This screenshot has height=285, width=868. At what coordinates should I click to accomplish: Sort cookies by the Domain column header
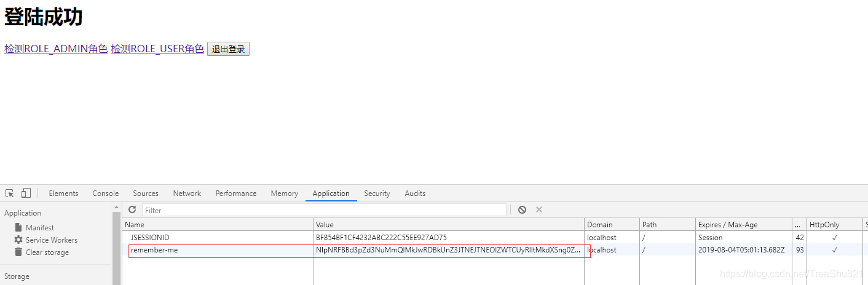click(612, 225)
